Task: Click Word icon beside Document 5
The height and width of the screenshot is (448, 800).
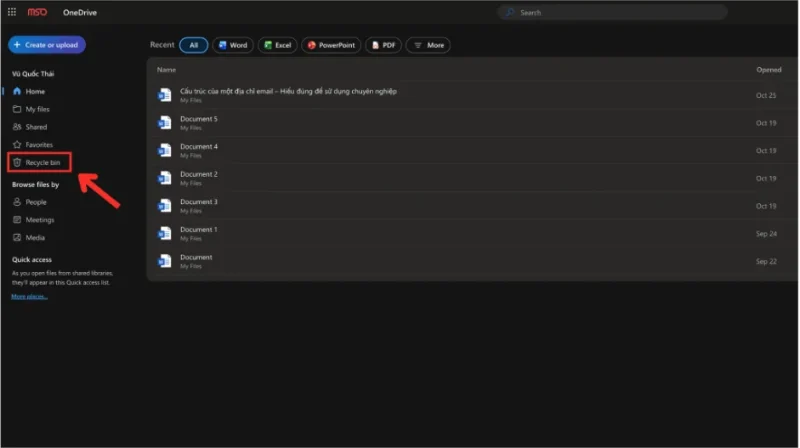Action: pos(165,123)
